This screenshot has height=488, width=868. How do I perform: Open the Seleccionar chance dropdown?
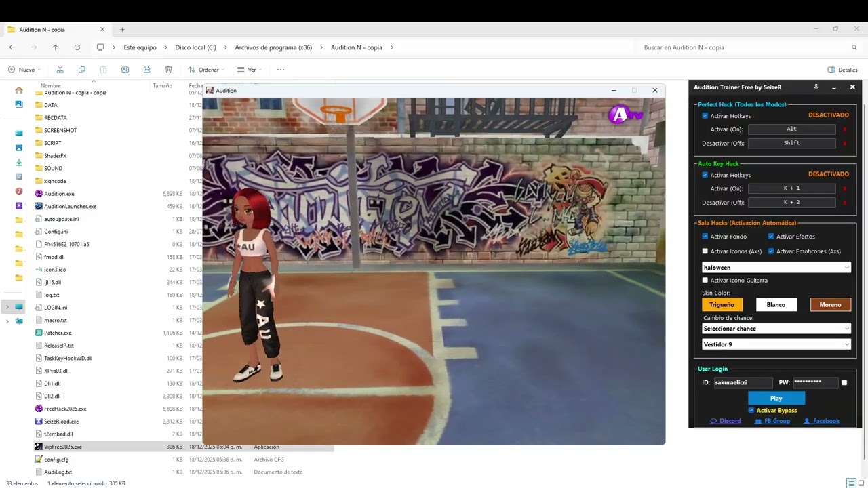click(x=776, y=329)
